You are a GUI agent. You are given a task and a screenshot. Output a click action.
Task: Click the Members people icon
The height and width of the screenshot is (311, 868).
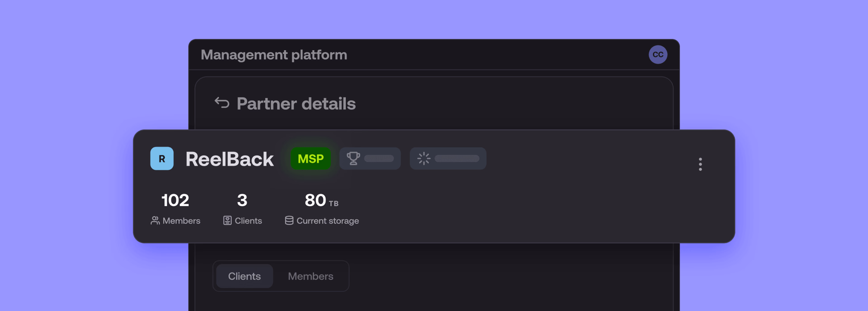155,220
